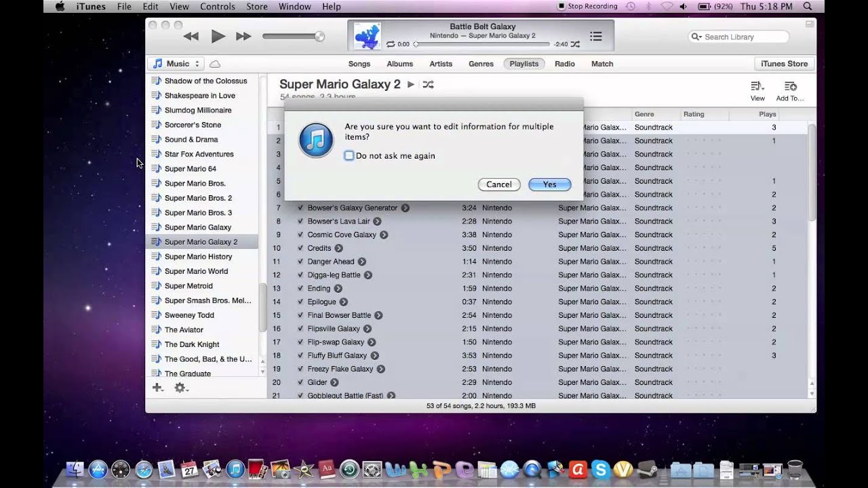Click the arrow beside Digga-leg Battle

coord(368,275)
